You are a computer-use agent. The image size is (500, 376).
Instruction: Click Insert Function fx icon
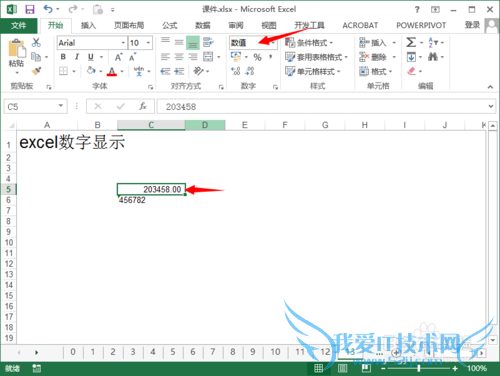point(143,107)
